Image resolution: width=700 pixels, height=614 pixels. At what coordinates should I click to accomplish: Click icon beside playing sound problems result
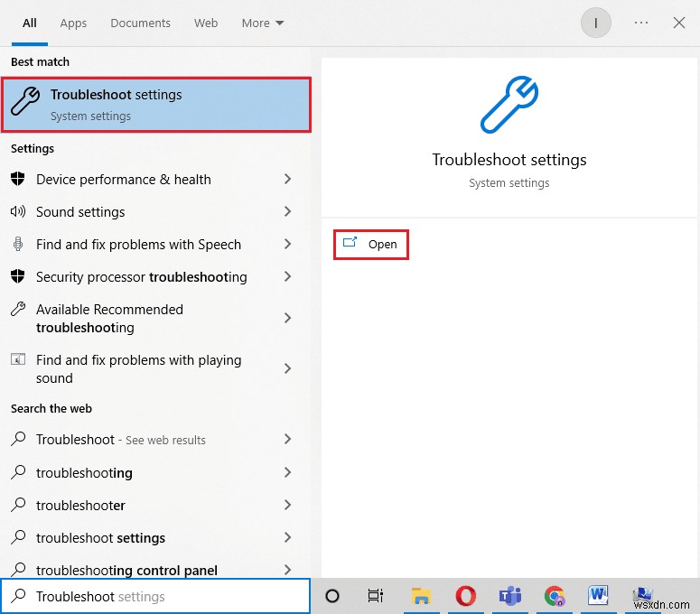coord(18,358)
